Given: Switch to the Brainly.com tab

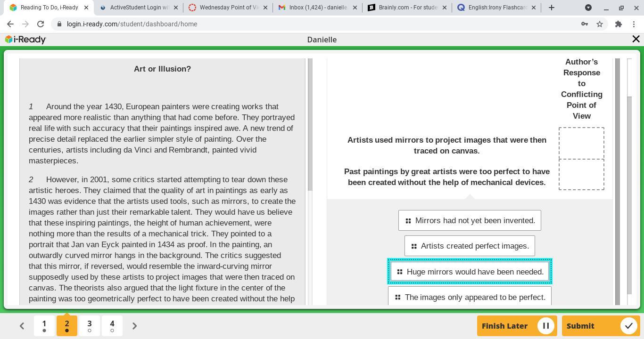Looking at the screenshot, I should click(408, 8).
